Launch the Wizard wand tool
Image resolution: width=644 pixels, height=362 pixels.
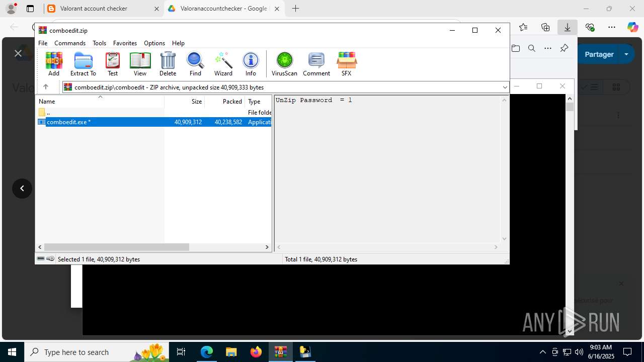pyautogui.click(x=223, y=64)
